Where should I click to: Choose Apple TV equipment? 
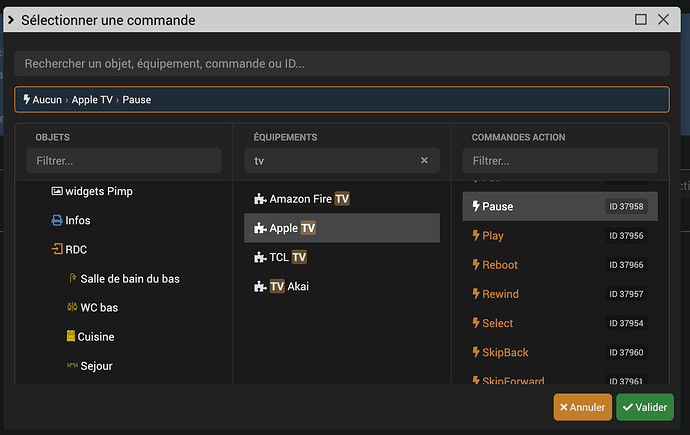coord(342,228)
